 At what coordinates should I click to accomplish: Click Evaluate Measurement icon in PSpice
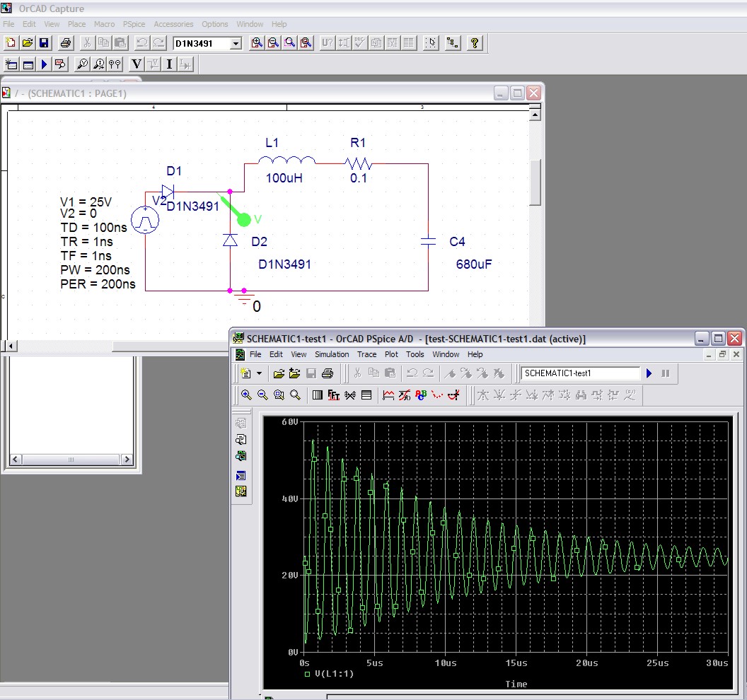pos(405,395)
